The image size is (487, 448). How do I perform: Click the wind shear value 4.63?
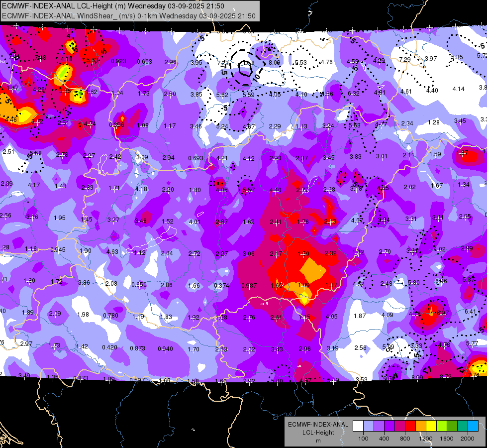tap(112, 251)
